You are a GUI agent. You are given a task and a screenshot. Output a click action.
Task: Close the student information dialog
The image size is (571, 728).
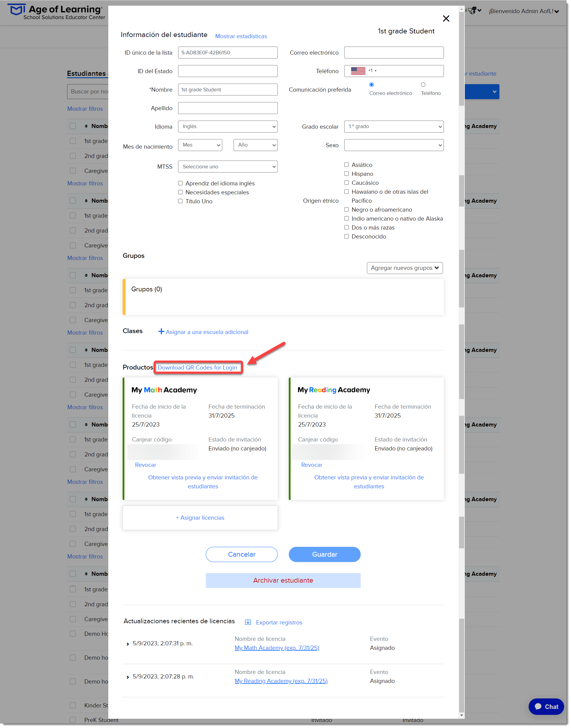coord(446,19)
